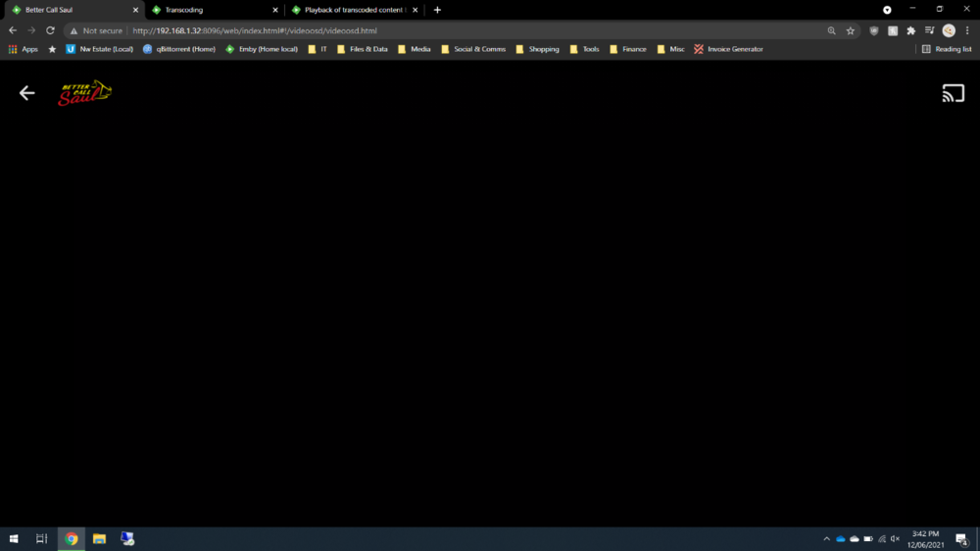
Task: Open the media control icon
Action: coord(929,30)
